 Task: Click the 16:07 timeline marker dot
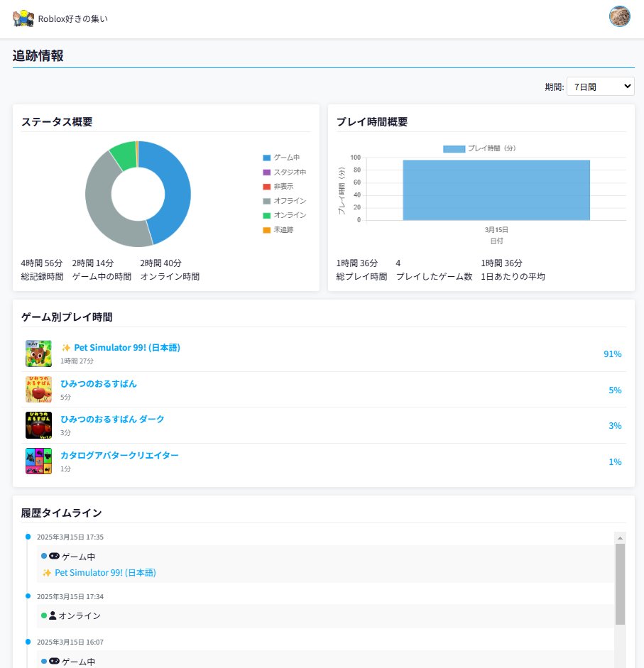click(28, 642)
